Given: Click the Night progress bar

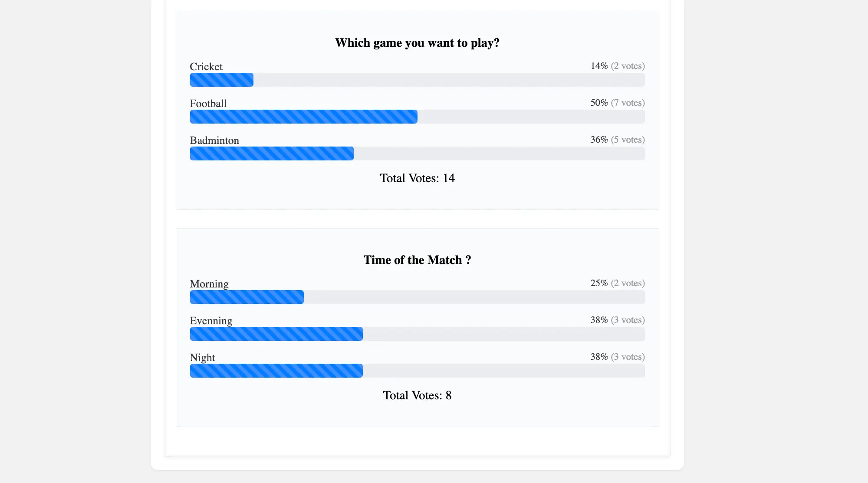Looking at the screenshot, I should coord(417,371).
